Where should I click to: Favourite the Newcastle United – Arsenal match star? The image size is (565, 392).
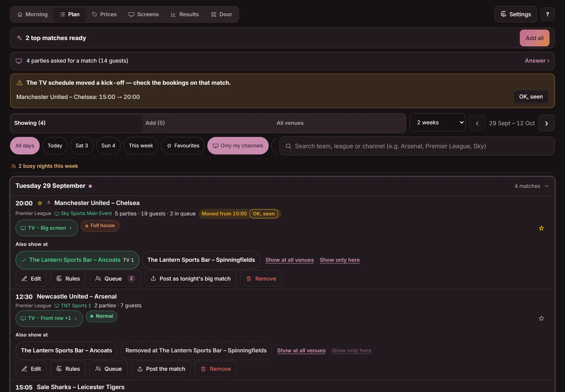pos(541,319)
